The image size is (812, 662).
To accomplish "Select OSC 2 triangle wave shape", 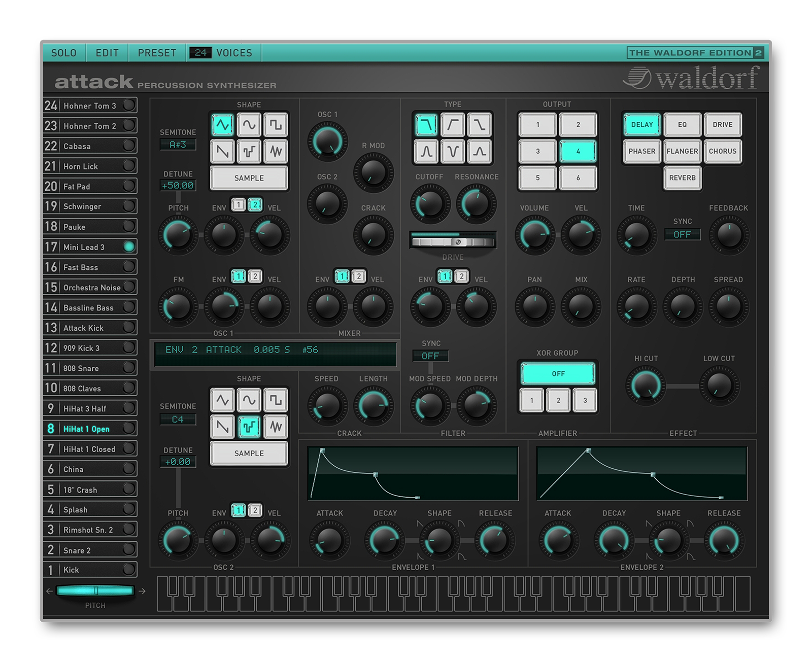I will point(223,400).
